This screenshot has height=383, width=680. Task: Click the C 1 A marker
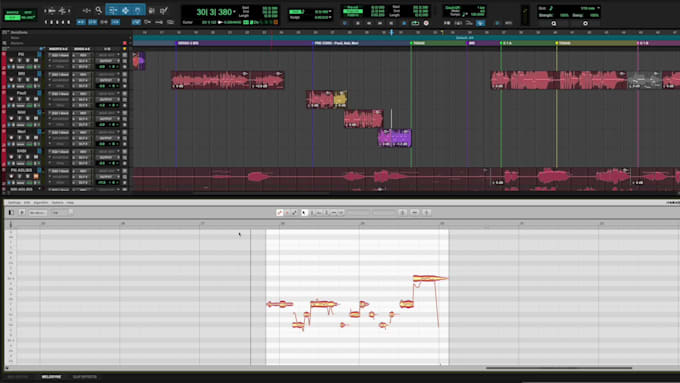click(506, 43)
